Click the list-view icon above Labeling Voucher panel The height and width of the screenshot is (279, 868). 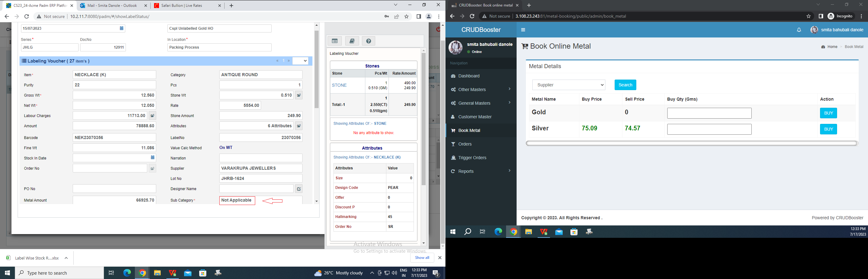335,41
